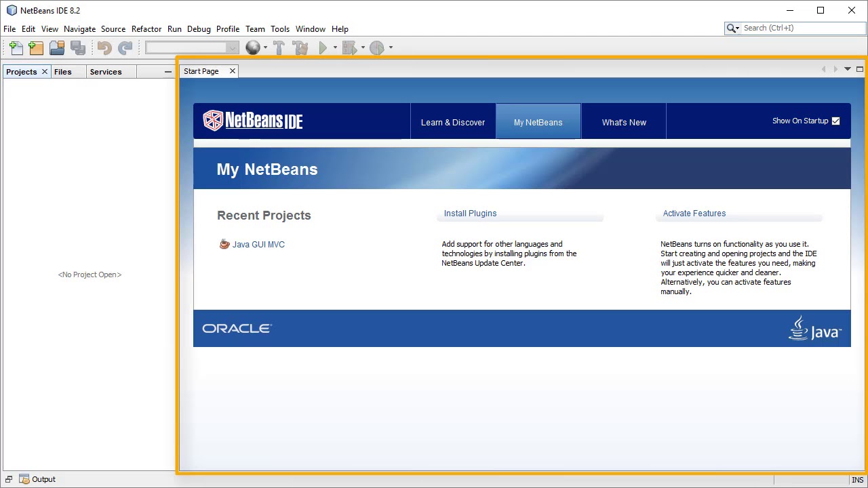The height and width of the screenshot is (488, 868).
Task: Switch to Learn & Discover tab
Action: point(453,122)
